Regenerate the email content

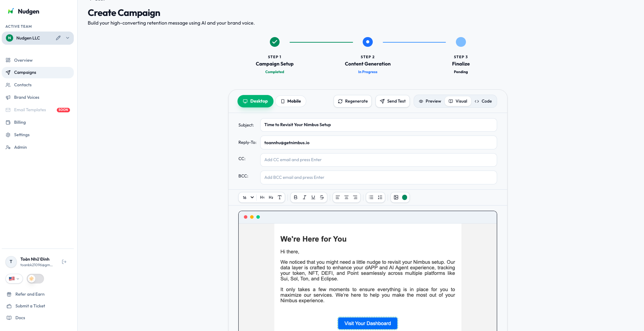coord(353,101)
